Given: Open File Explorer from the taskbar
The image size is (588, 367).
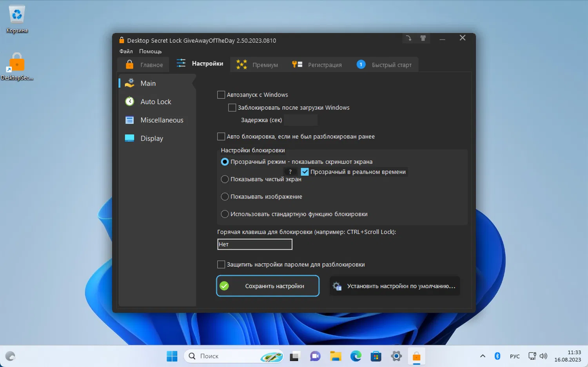Looking at the screenshot, I should 336,356.
